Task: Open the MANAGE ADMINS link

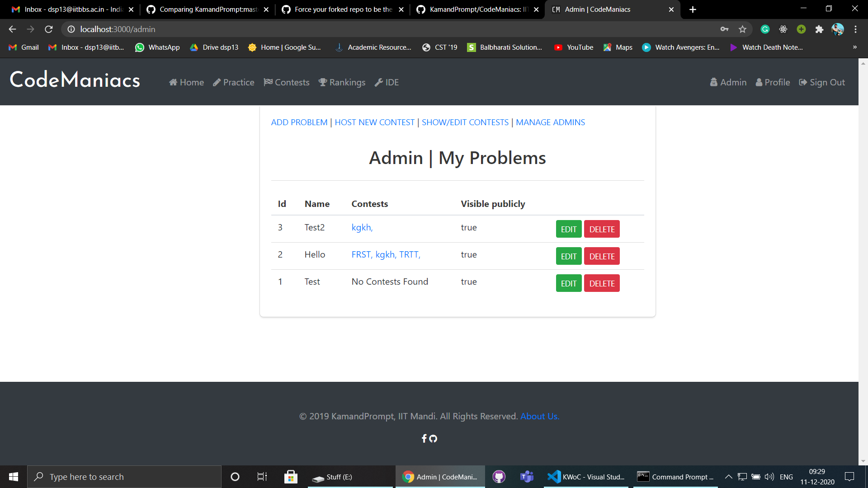Action: (550, 122)
